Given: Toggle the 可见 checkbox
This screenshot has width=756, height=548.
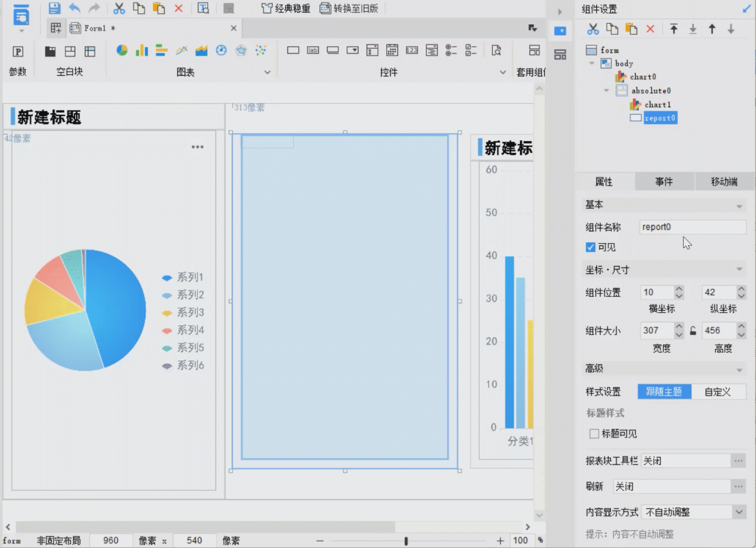Looking at the screenshot, I should (590, 247).
